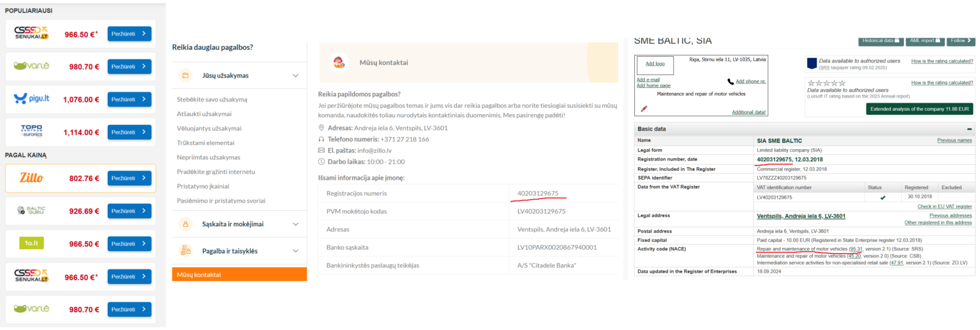Click the Baltic Guru shop logo
This screenshot has height=330, width=980.
coord(31,210)
